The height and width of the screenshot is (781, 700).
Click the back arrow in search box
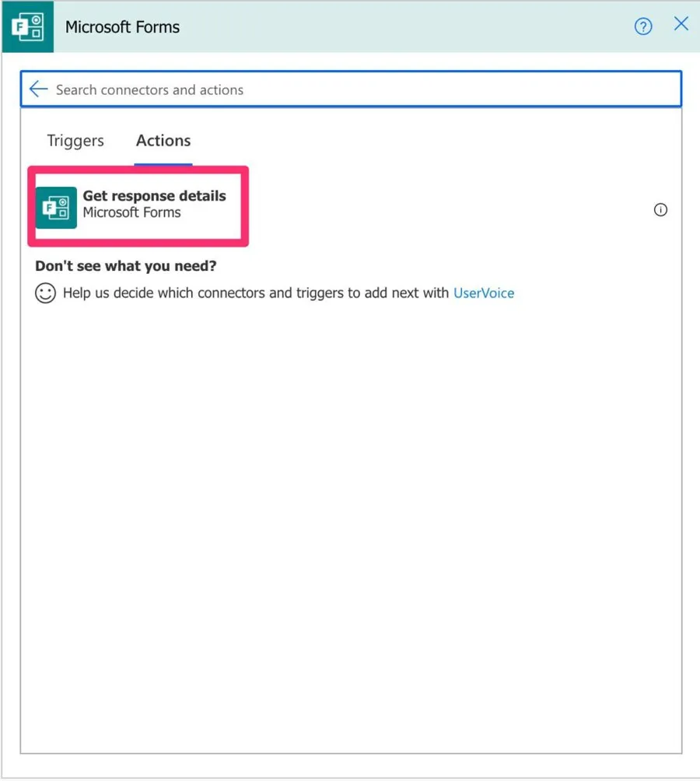[38, 89]
